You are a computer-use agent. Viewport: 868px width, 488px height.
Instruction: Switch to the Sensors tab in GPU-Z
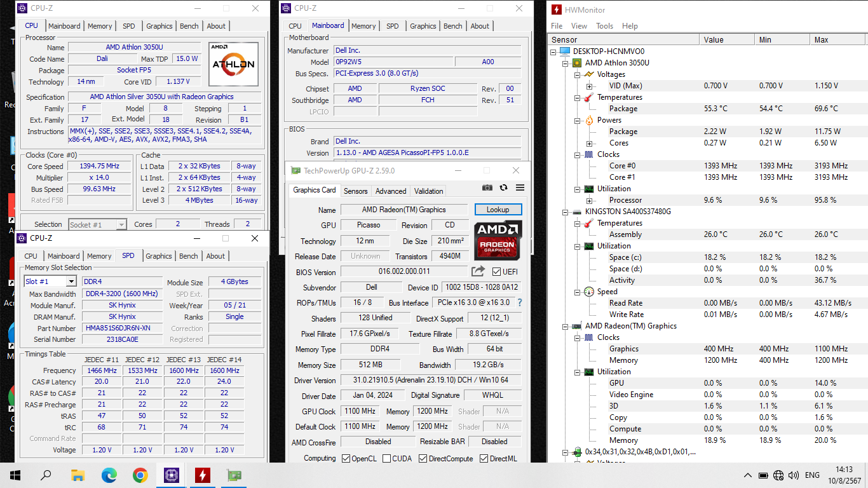click(356, 191)
